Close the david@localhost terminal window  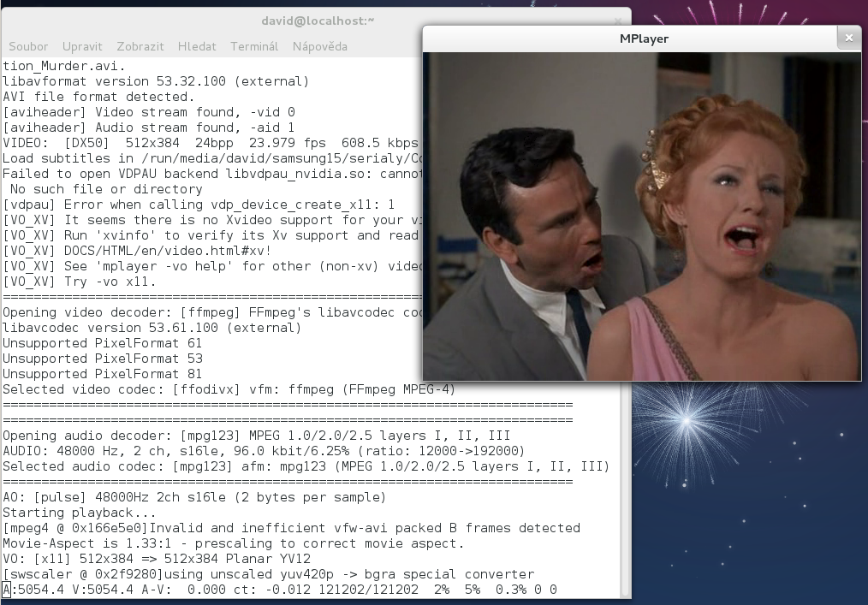(x=618, y=21)
